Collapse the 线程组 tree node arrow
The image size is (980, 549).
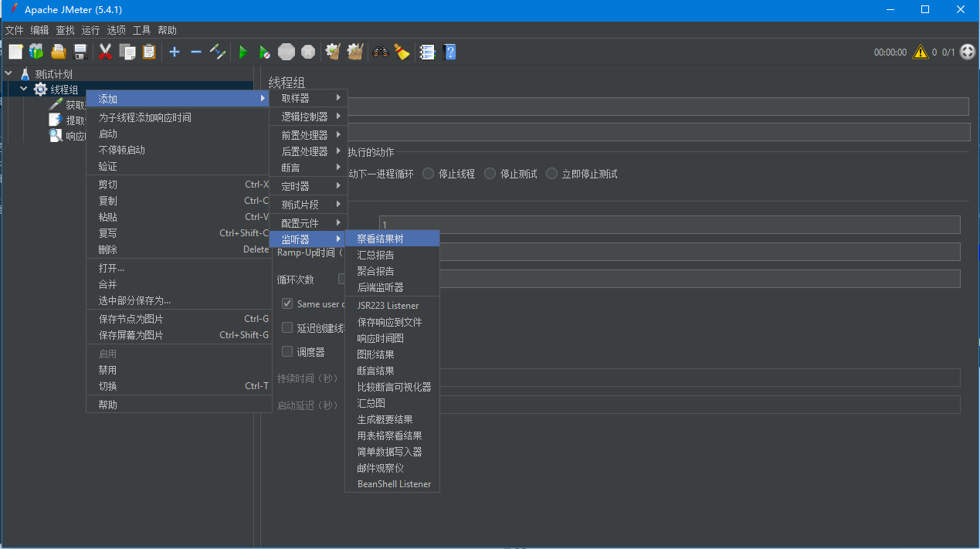coord(24,90)
